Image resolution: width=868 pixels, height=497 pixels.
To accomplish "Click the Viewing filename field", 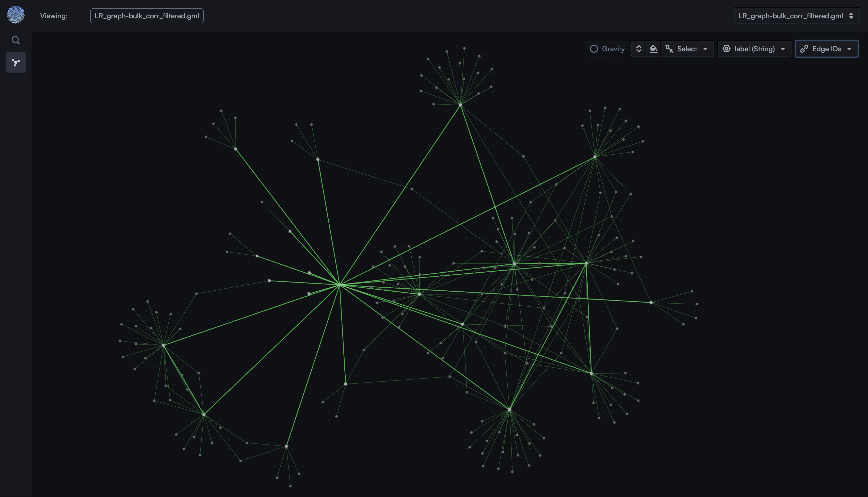I will coord(147,15).
